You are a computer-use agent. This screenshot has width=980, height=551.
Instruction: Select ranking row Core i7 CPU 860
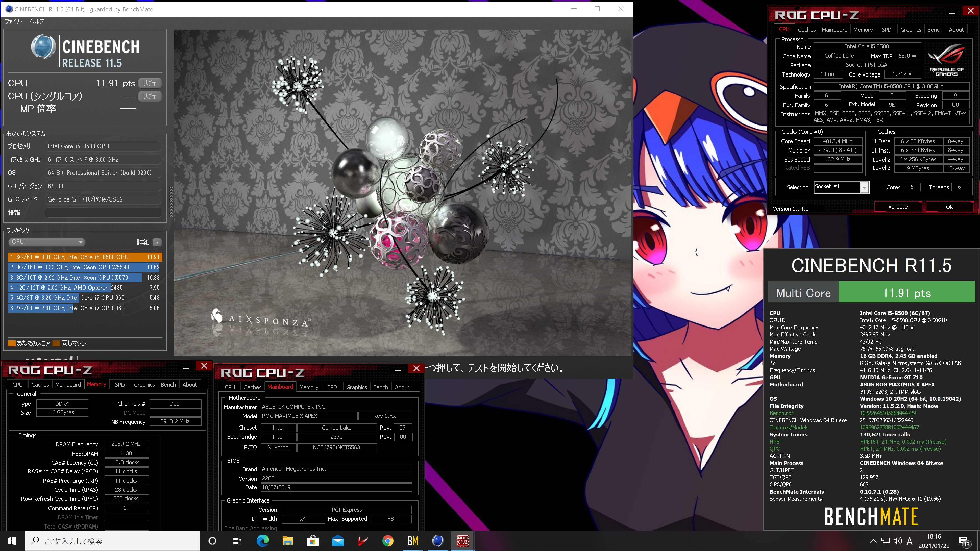point(85,308)
